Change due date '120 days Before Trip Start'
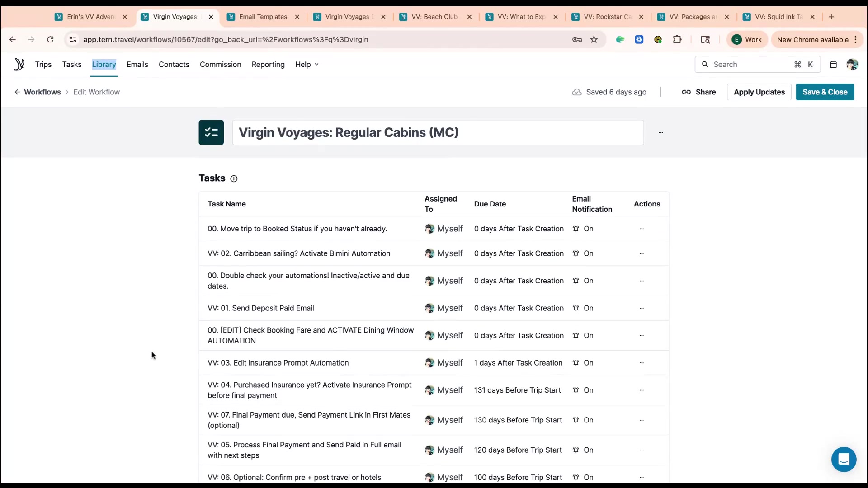The width and height of the screenshot is (868, 488). (x=518, y=450)
